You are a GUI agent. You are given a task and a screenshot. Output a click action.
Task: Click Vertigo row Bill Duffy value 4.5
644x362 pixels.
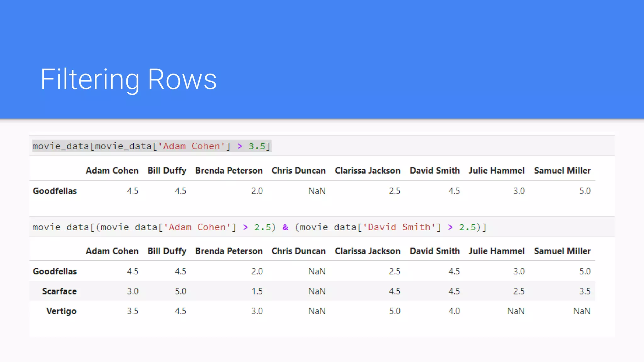pyautogui.click(x=180, y=311)
